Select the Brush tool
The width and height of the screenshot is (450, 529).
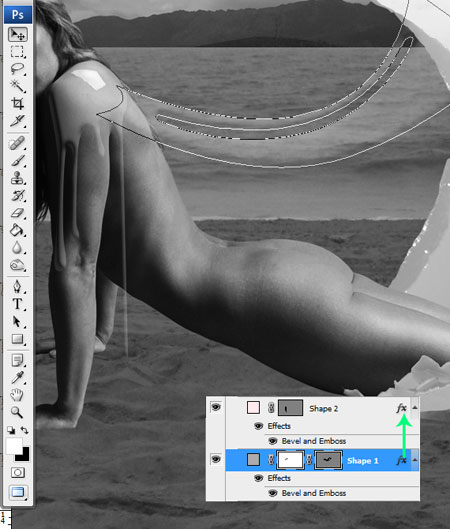[x=18, y=161]
